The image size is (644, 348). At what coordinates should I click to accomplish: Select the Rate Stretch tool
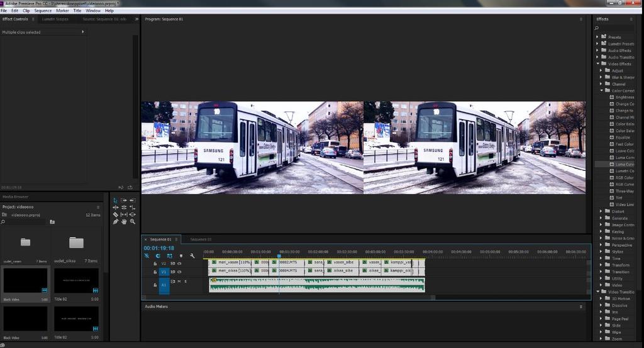click(132, 208)
